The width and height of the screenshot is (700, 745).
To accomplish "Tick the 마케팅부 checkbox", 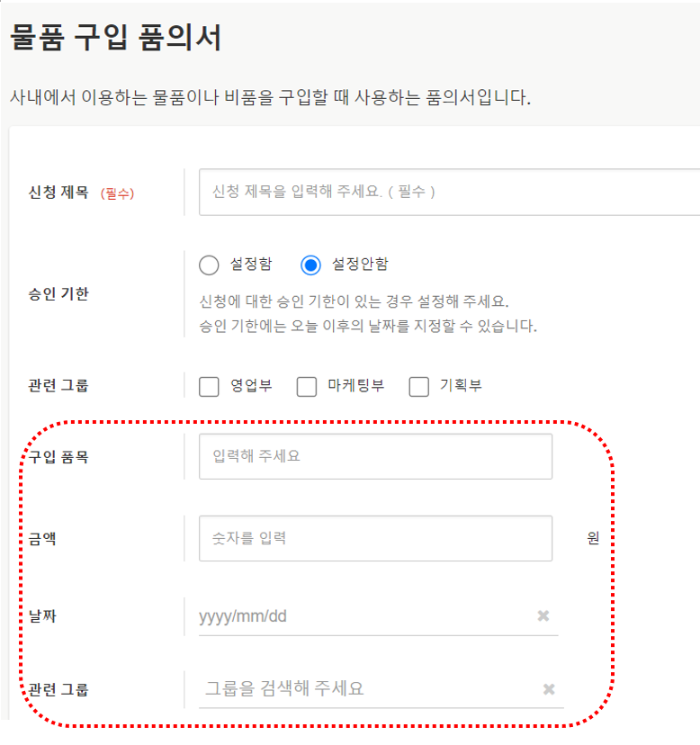I will coord(307,386).
